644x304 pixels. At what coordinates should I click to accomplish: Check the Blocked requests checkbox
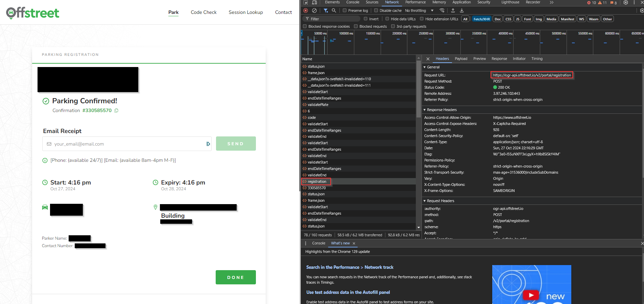356,26
